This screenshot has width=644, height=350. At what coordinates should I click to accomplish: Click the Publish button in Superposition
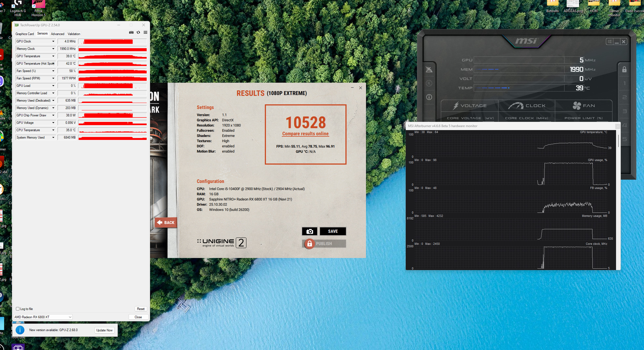tap(324, 243)
